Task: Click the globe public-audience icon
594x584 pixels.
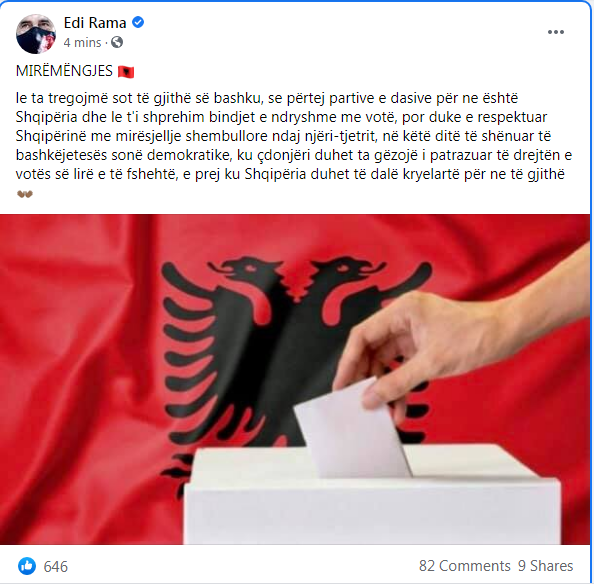Action: (117, 42)
